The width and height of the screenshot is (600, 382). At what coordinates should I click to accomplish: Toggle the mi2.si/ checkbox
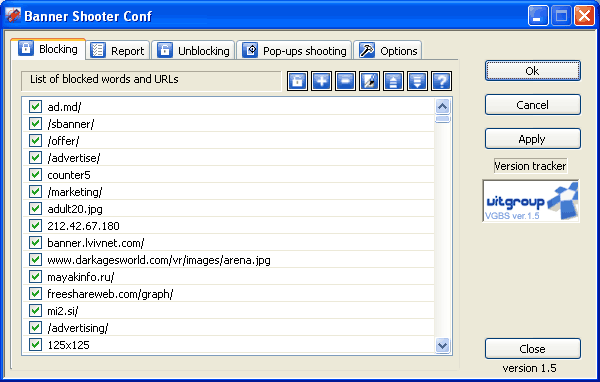[x=35, y=310]
